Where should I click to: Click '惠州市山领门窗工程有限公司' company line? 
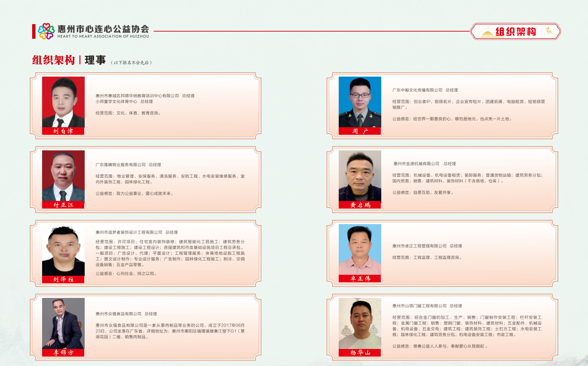pos(427,306)
